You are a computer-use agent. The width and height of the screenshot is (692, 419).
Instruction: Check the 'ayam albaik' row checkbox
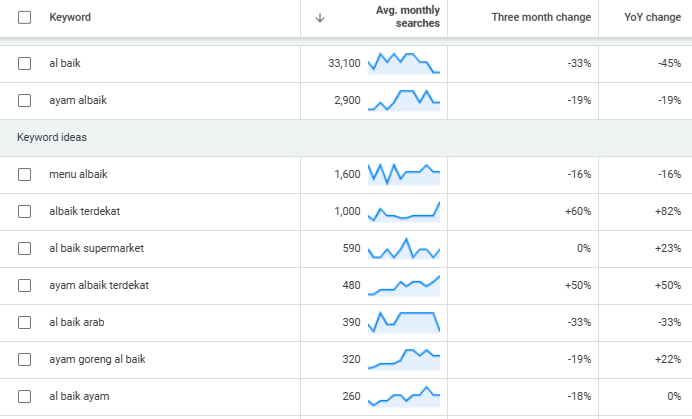click(25, 100)
